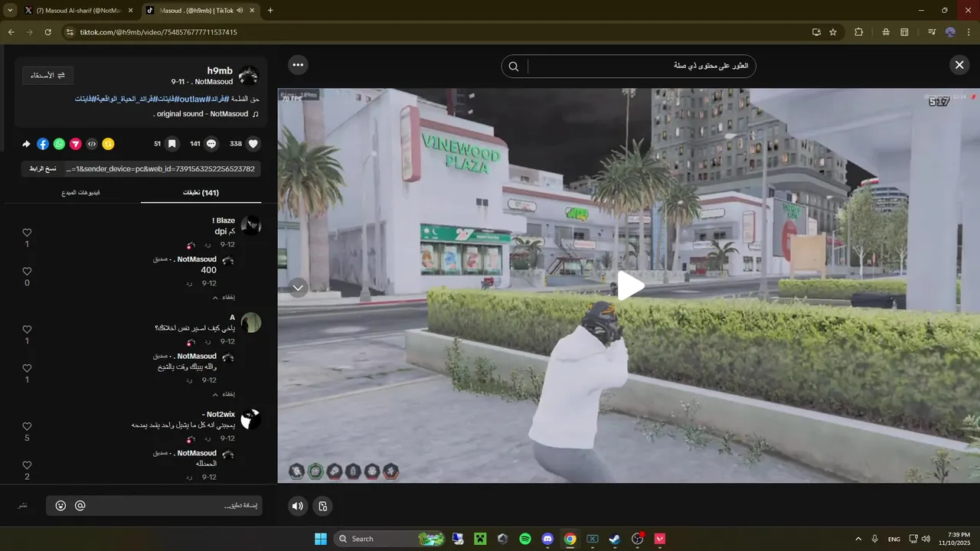Image resolution: width=980 pixels, height=551 pixels.
Task: Focus the related content search field
Action: point(629,67)
